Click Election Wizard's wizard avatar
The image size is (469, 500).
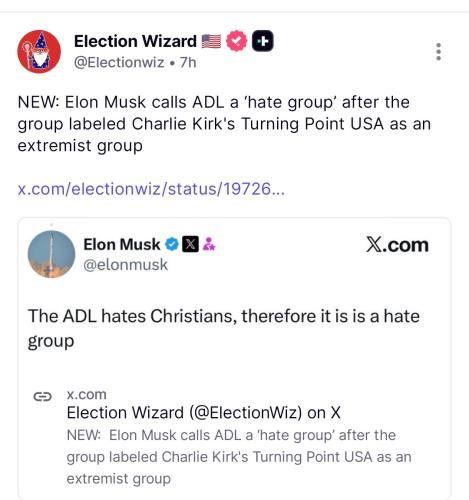coord(39,51)
